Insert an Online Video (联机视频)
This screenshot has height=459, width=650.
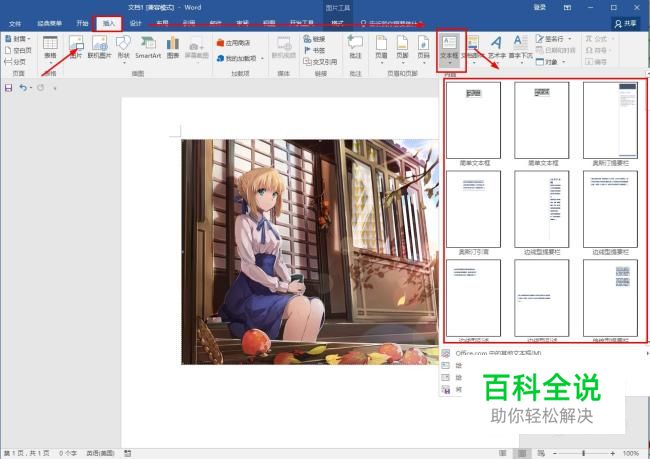[x=284, y=47]
